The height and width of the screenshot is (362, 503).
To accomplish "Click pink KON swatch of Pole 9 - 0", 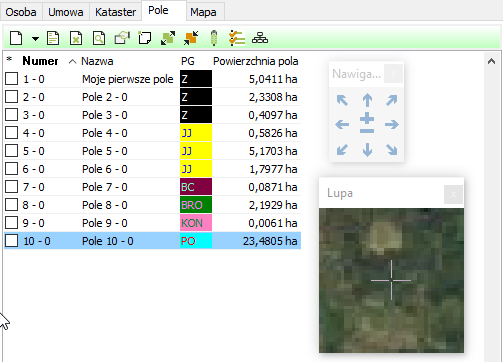I will (196, 223).
